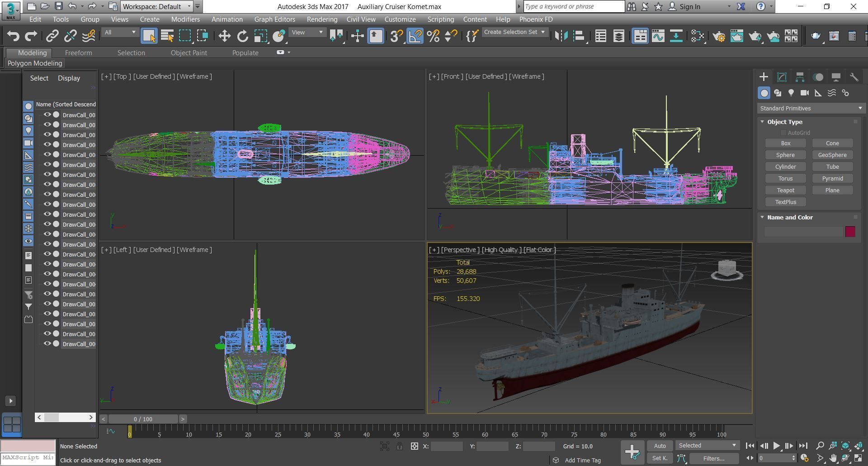The image size is (868, 466).
Task: Enable the AutoGrid checkbox
Action: tap(783, 133)
